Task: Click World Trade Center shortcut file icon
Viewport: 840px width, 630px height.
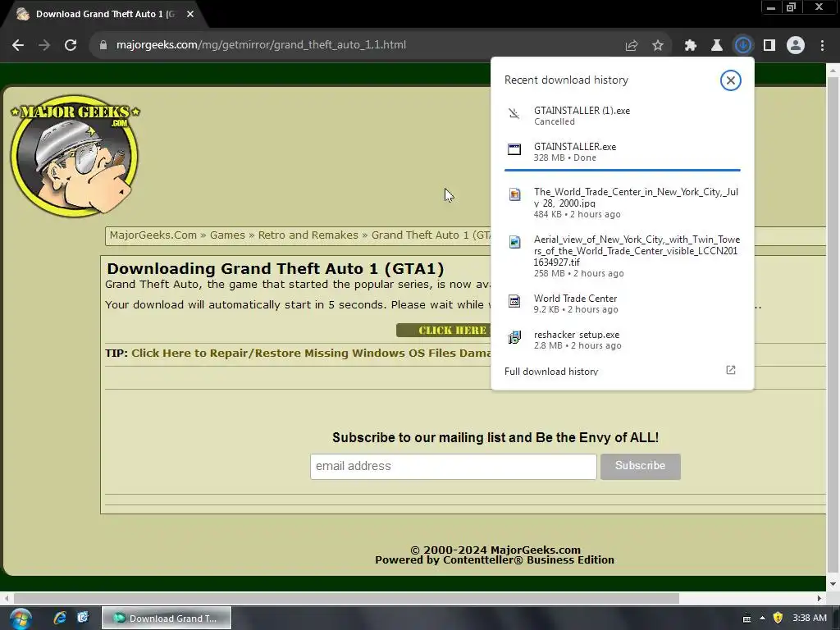Action: click(514, 301)
